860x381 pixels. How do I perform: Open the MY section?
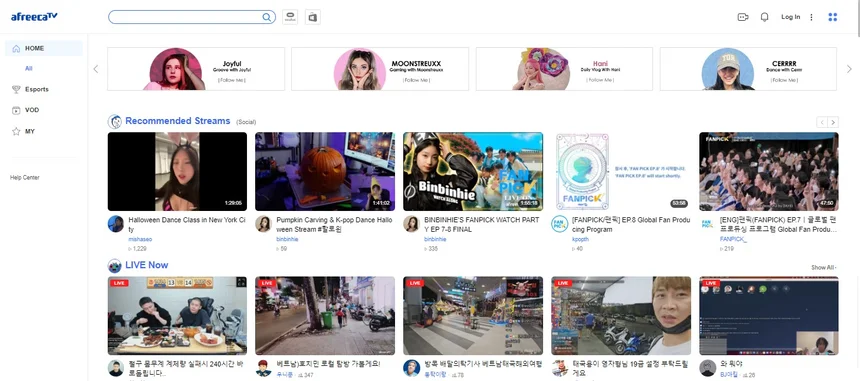[x=30, y=132]
